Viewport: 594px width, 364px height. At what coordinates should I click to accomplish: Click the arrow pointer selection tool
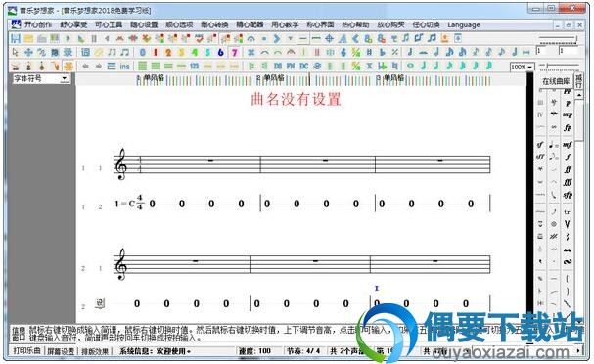coord(16,52)
